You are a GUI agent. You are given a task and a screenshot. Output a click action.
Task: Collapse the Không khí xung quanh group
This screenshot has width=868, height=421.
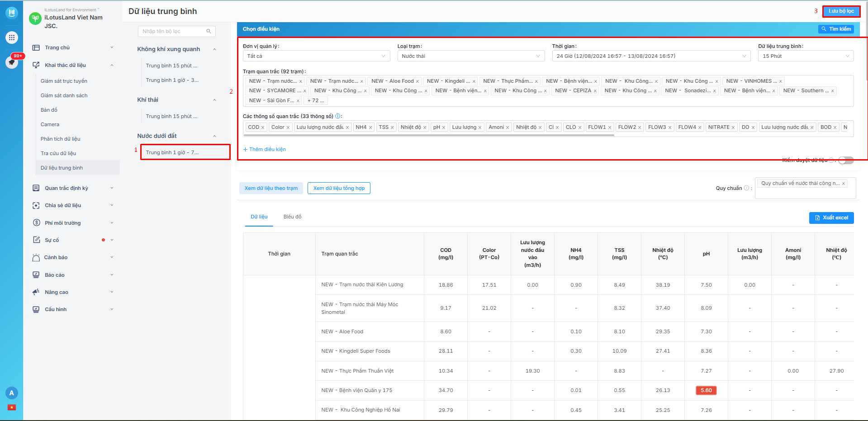click(x=214, y=49)
